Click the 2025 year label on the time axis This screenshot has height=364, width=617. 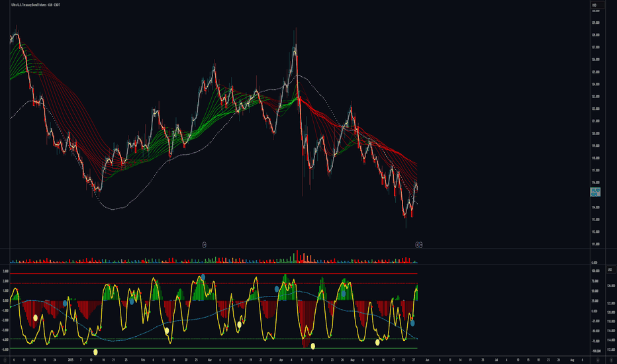click(x=70, y=359)
